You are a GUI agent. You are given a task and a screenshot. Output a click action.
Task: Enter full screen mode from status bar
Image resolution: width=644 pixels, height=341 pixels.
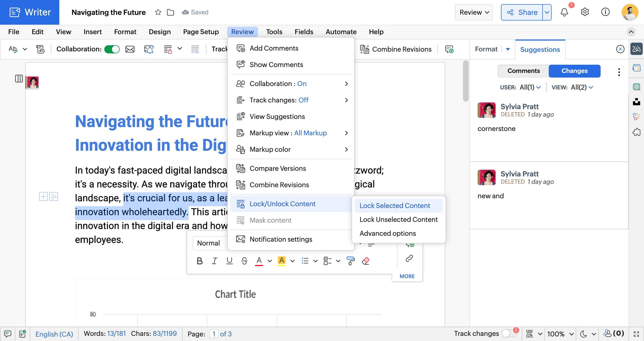636,334
